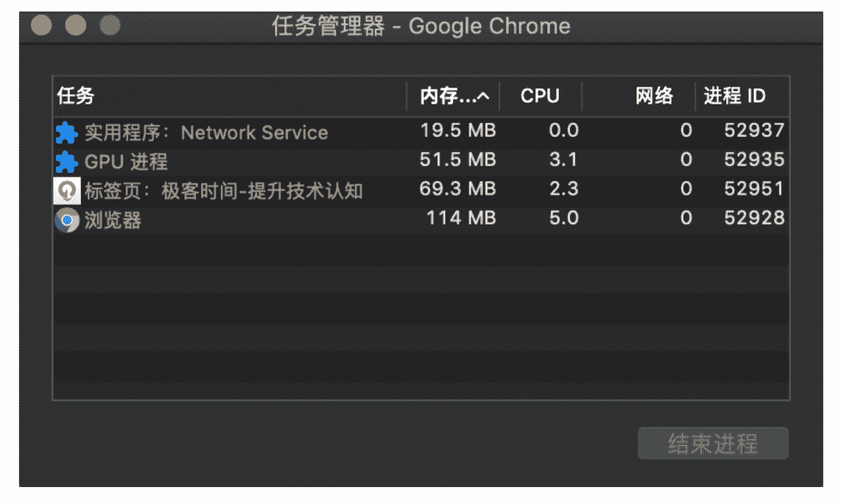The width and height of the screenshot is (841, 504).
Task: Sort by the 网络 column header
Action: click(x=654, y=96)
